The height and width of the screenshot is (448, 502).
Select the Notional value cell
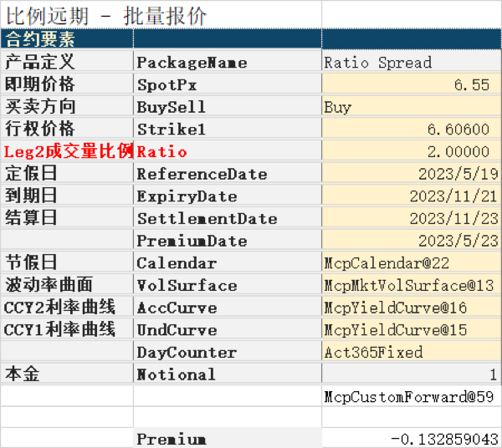pos(411,374)
